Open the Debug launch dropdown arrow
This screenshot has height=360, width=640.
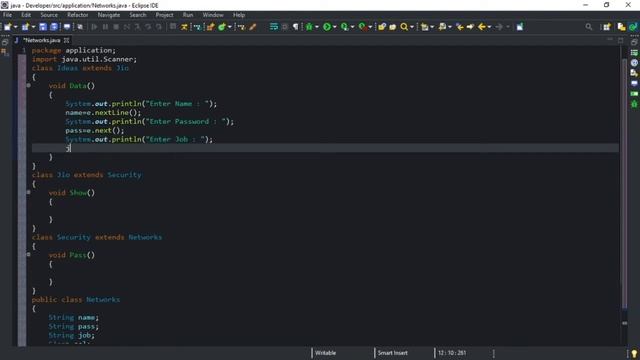pyautogui.click(x=317, y=27)
